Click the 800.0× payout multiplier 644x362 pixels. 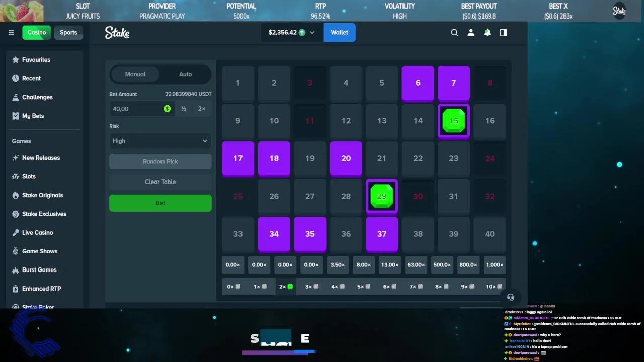[468, 265]
